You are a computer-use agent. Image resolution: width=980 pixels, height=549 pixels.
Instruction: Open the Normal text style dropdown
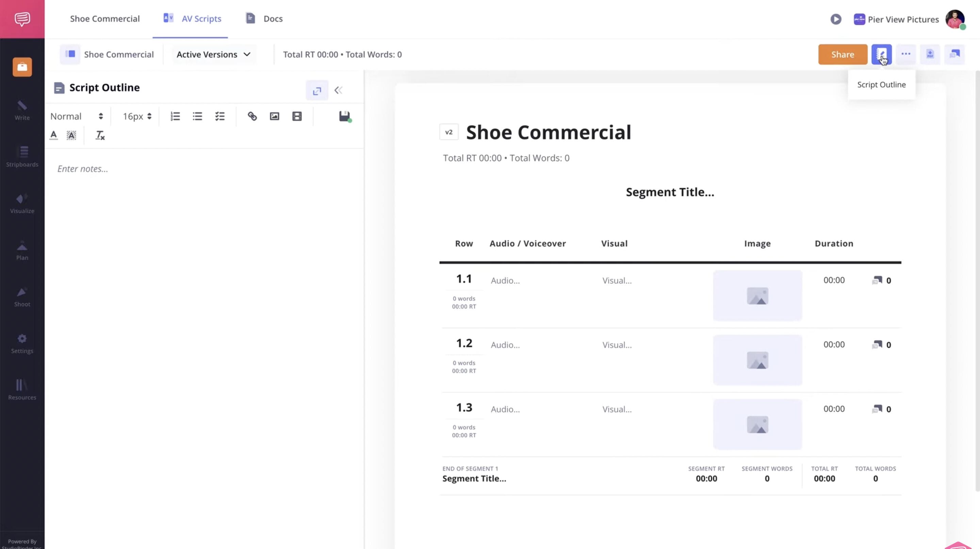77,116
